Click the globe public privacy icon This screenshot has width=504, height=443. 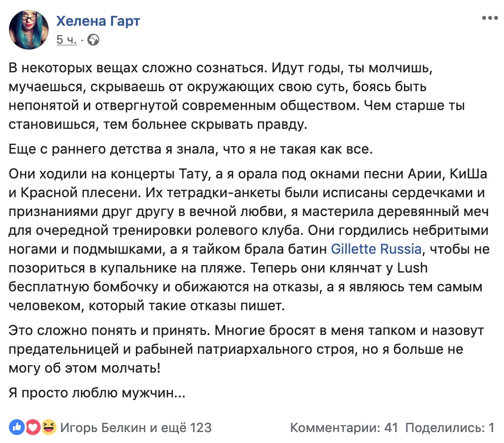(93, 40)
